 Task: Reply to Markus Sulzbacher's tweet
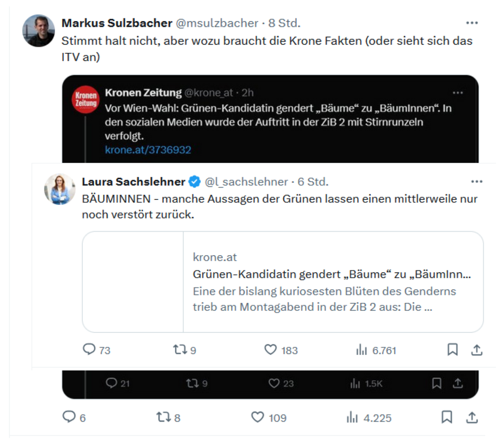tap(69, 417)
